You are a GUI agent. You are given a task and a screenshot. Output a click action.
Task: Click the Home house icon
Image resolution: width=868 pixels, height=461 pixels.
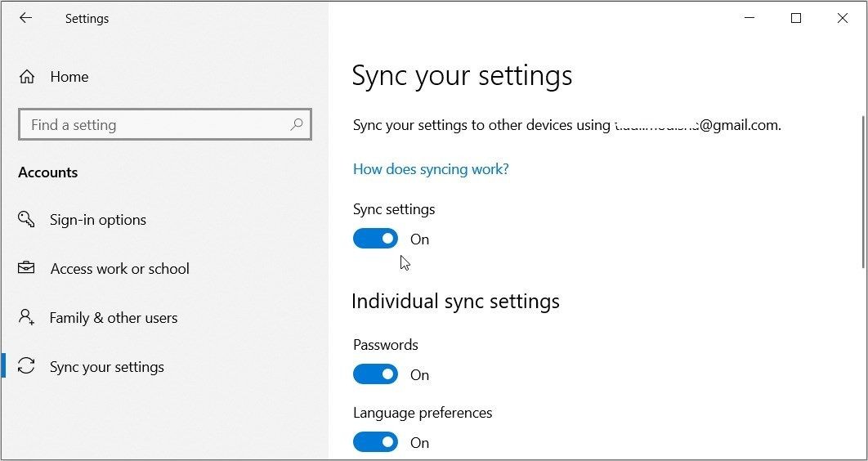27,77
